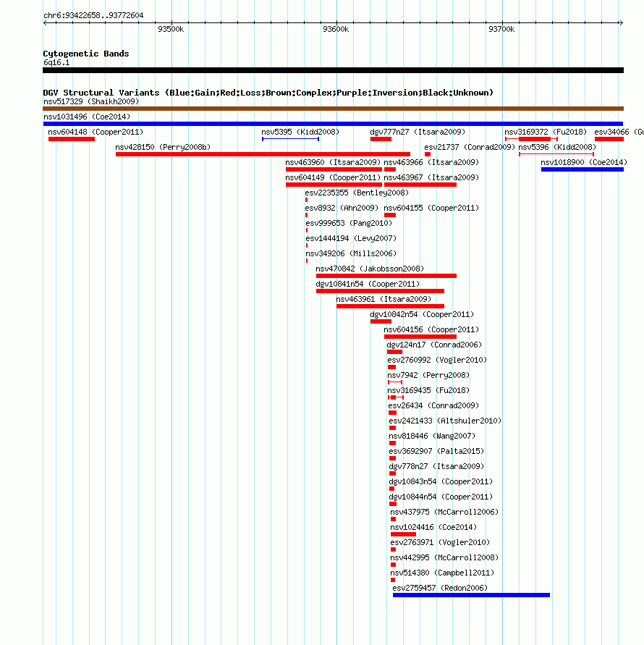Viewport: 644px width, 645px height.
Task: Select esv8932 (Ahn2009) label
Action: [x=342, y=208]
